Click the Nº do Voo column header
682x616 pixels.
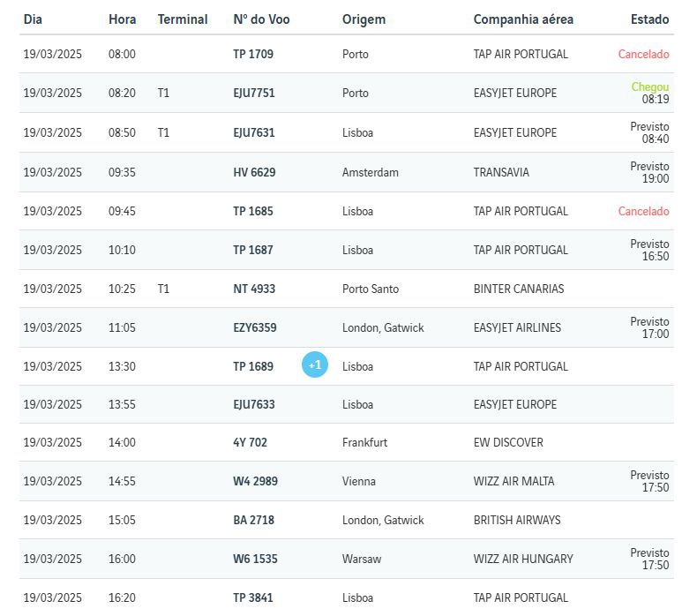261,19
